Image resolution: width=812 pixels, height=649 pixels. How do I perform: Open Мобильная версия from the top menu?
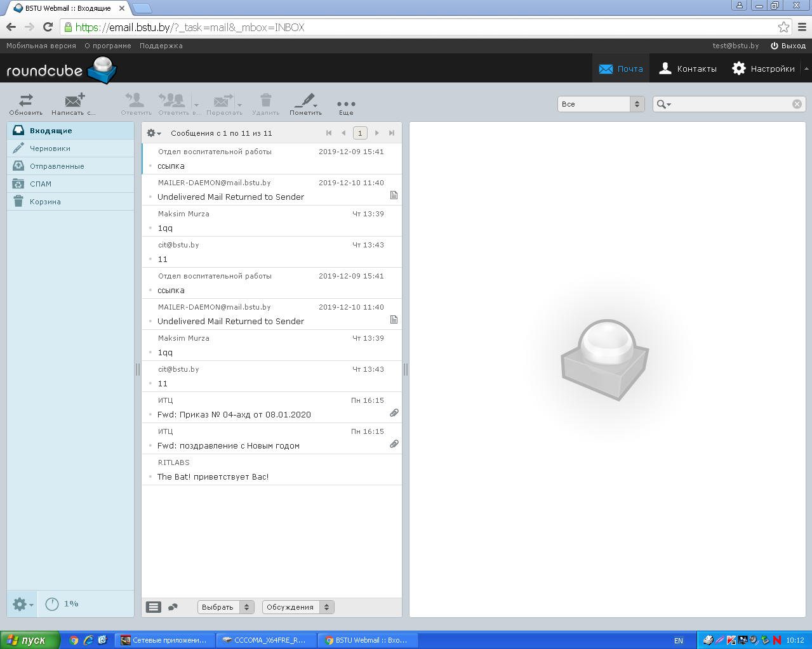[x=40, y=46]
